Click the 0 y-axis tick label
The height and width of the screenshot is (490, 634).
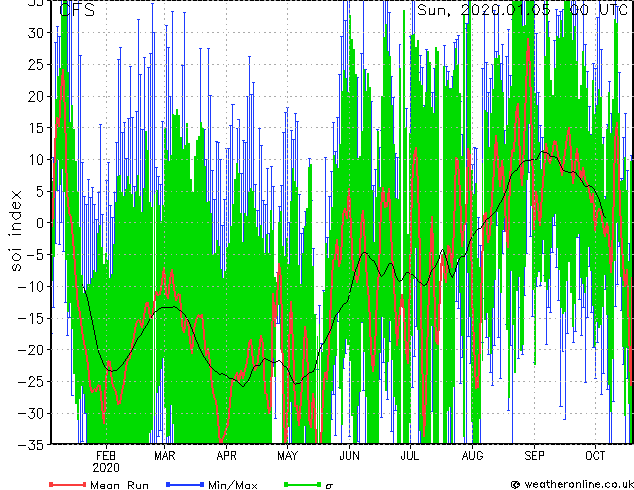click(40, 223)
